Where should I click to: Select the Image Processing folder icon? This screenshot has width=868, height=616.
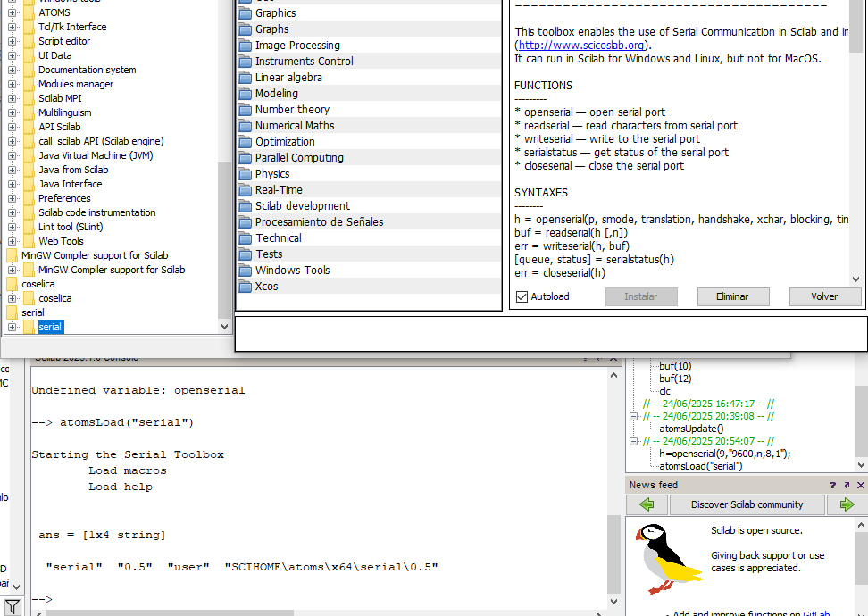tap(245, 46)
